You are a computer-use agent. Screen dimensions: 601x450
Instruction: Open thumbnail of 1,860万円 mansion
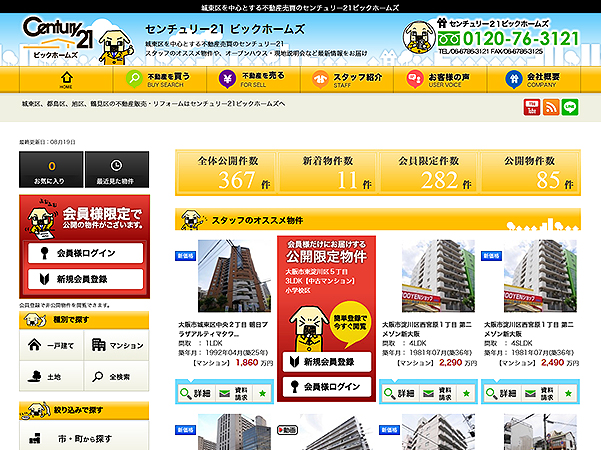tap(234, 276)
